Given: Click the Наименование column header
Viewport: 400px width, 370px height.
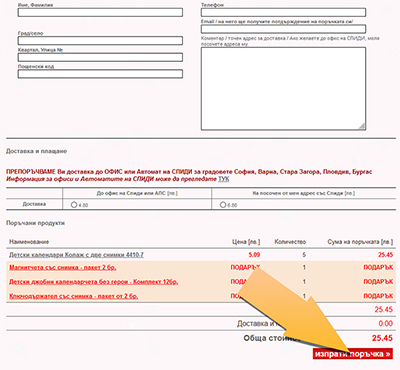Looking at the screenshot, I should coord(29,242).
